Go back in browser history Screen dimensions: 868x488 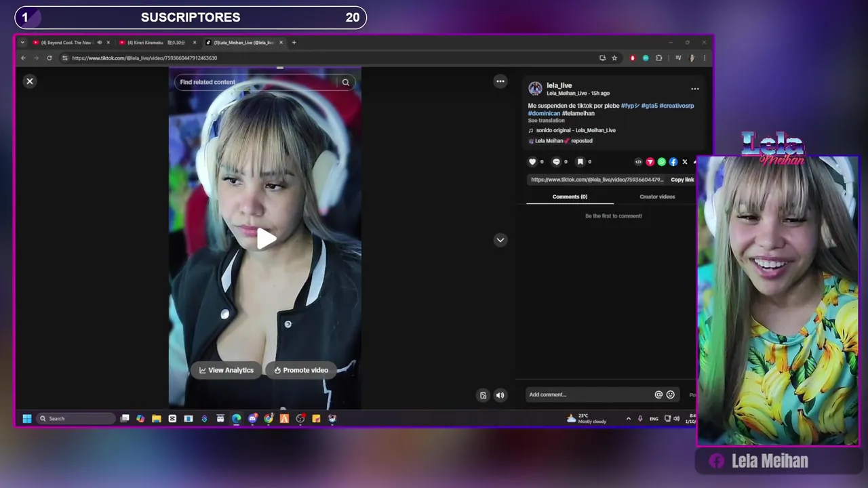click(x=23, y=58)
